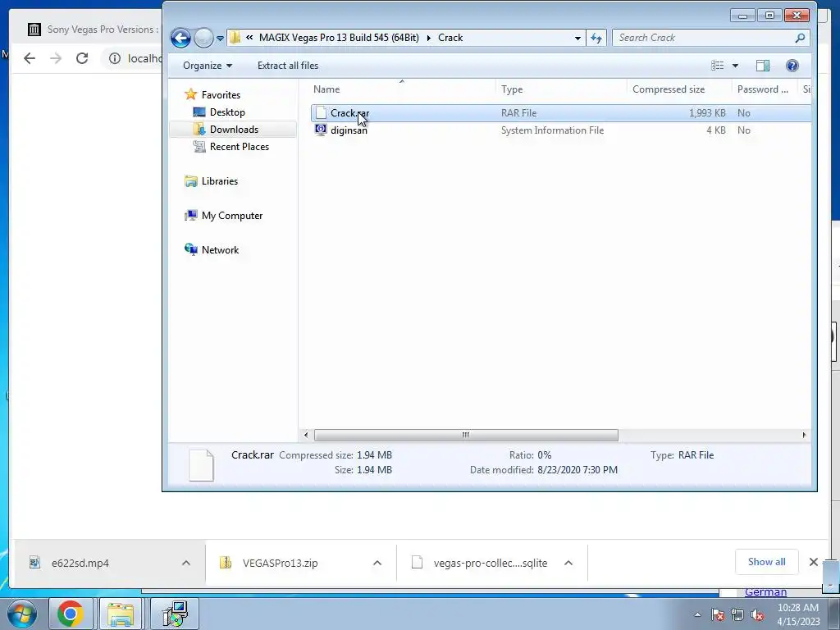Click Chrome's forward arrow

coord(56,58)
